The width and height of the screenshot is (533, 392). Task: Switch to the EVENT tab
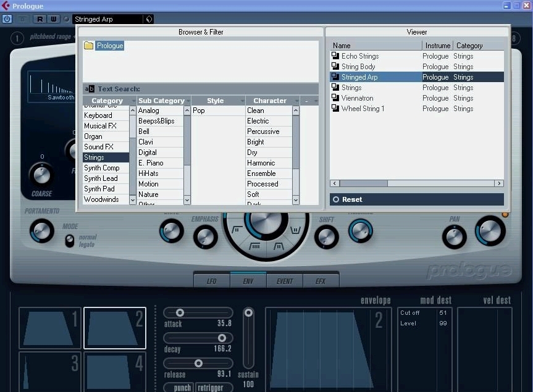pyautogui.click(x=285, y=281)
